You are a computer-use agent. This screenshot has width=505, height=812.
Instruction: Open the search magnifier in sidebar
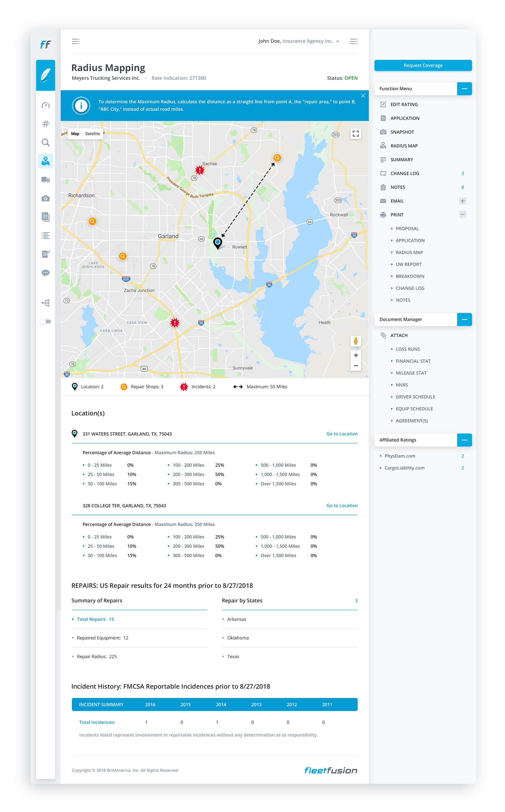[x=46, y=143]
